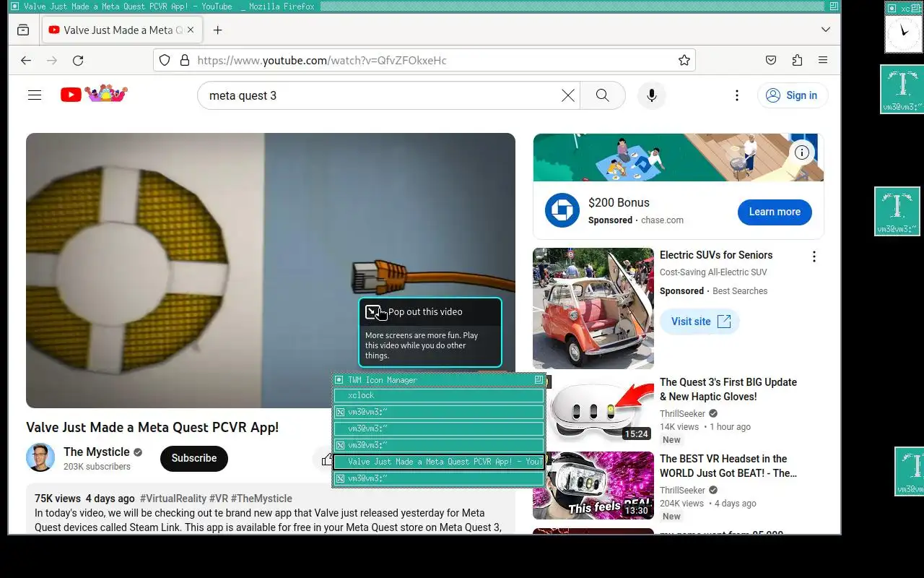Click the Chase logo in the ad
This screenshot has width=924, height=578.
(x=562, y=211)
